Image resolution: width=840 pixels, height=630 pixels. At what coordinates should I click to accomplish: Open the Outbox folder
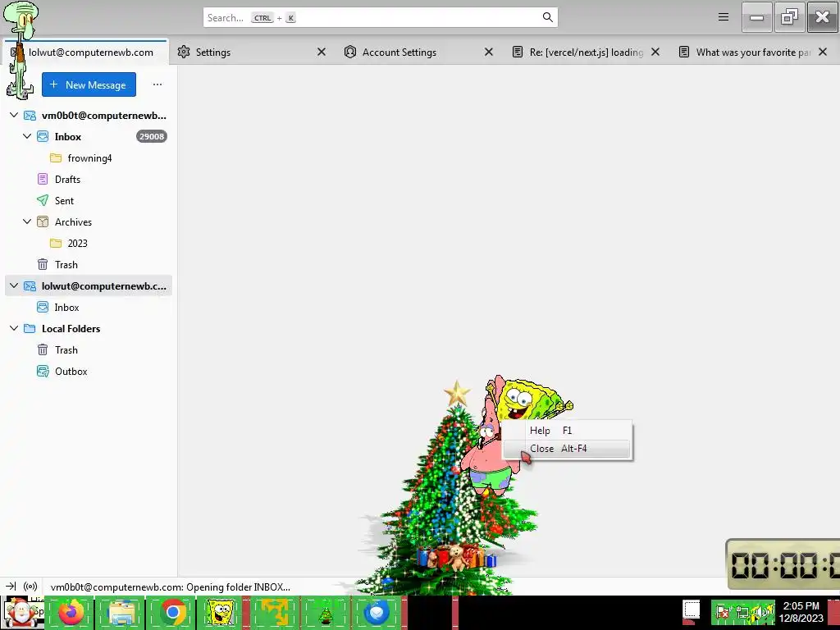(89, 372)
